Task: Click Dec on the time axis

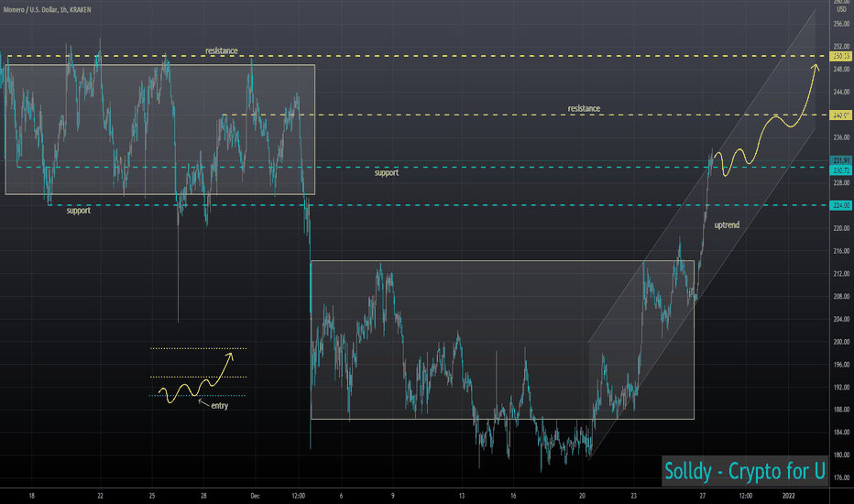Action: 255,496
